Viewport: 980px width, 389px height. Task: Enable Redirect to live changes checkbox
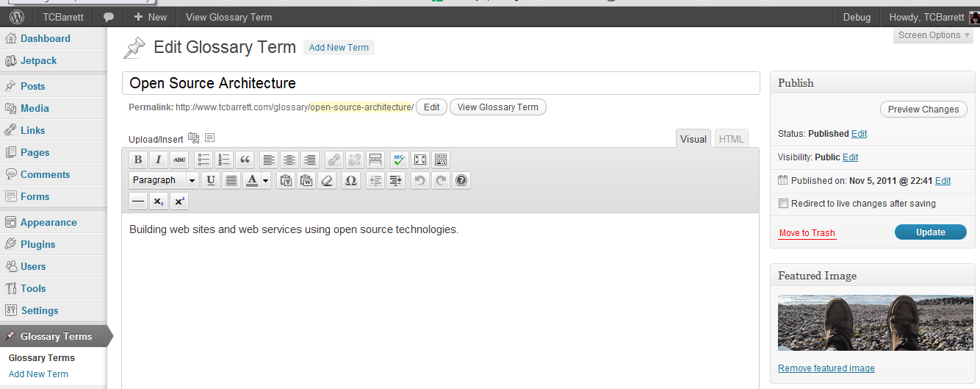tap(784, 204)
